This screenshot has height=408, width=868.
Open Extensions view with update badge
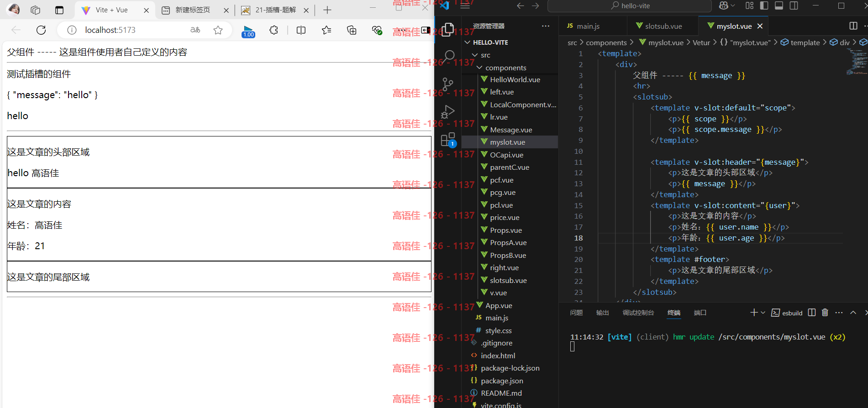pyautogui.click(x=448, y=139)
